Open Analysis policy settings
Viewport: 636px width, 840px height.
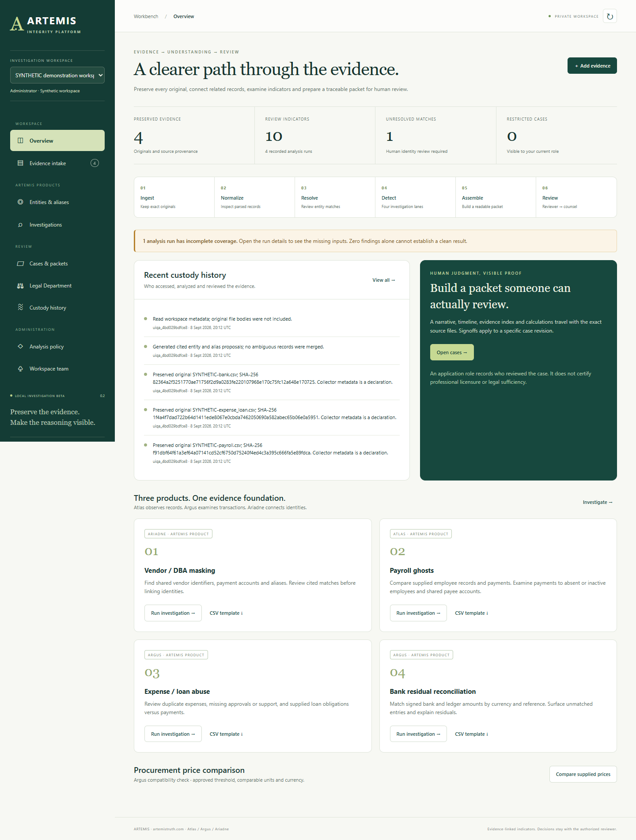(57, 347)
